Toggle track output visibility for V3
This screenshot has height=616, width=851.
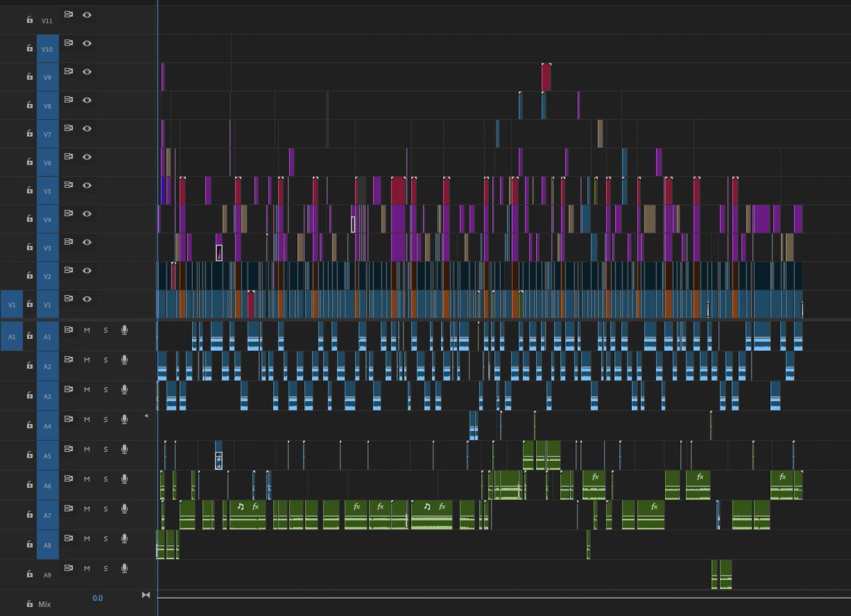(x=87, y=242)
